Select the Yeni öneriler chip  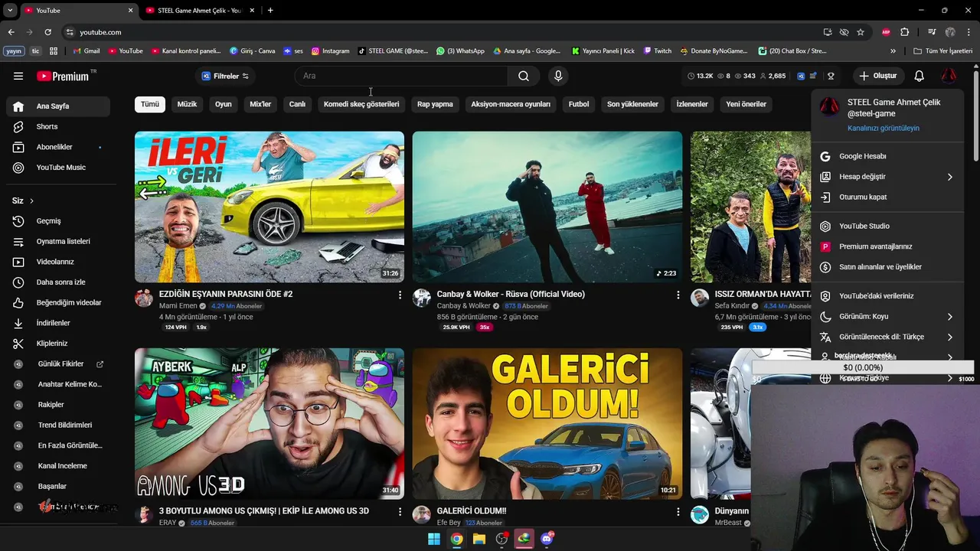point(746,104)
